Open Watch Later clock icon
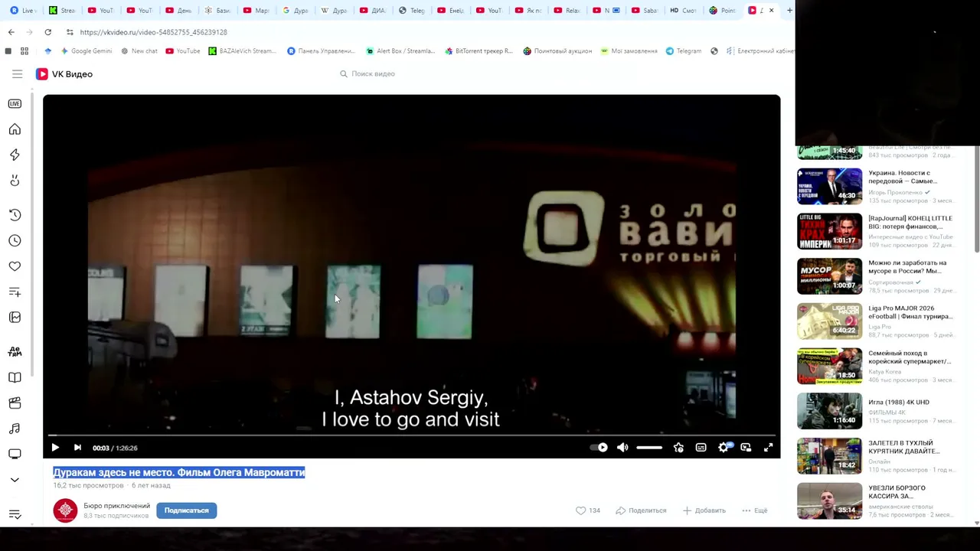Viewport: 980px width, 551px height. [15, 240]
